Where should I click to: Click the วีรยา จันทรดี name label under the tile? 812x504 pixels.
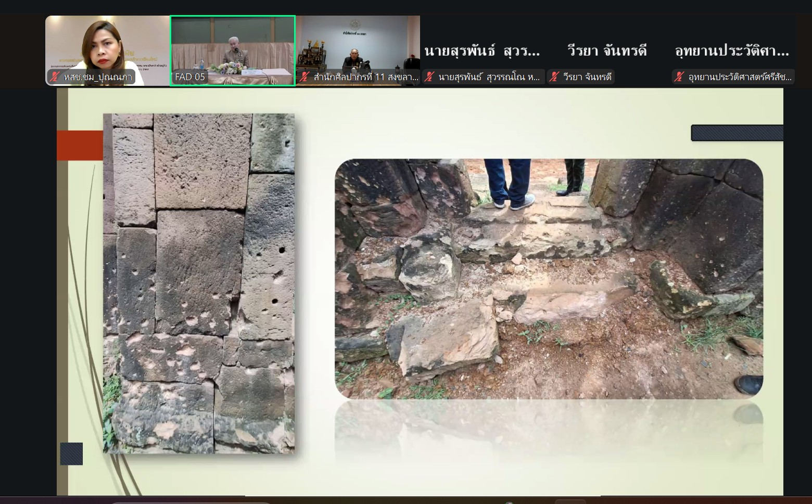(587, 77)
